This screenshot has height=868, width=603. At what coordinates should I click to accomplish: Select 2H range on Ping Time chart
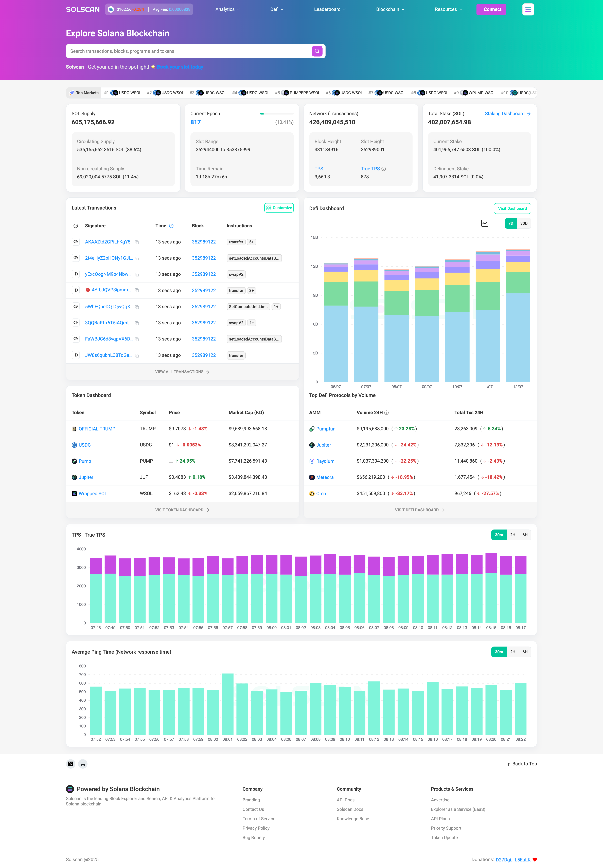[513, 652]
